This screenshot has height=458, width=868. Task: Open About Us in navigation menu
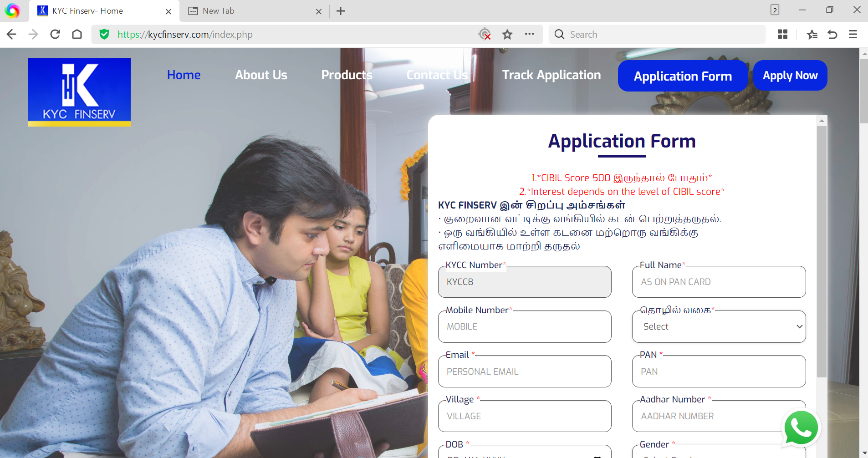[x=261, y=75]
